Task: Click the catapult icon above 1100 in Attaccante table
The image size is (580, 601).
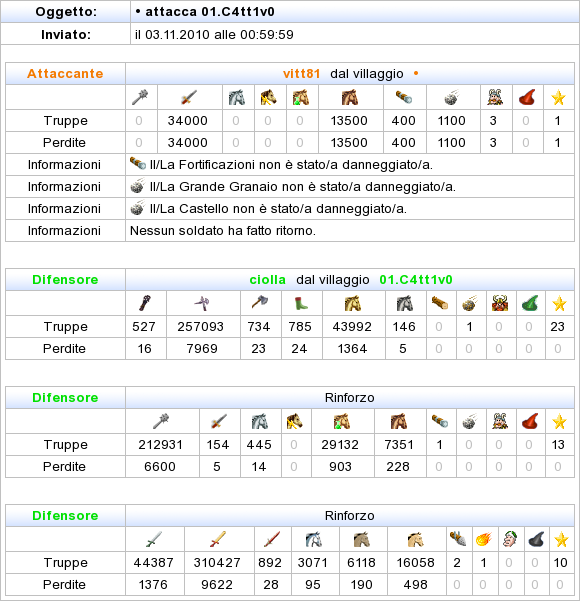Action: point(452,97)
